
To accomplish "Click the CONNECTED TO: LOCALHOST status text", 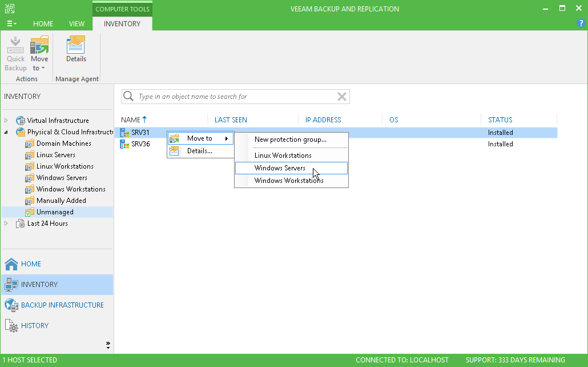I will [x=402, y=360].
